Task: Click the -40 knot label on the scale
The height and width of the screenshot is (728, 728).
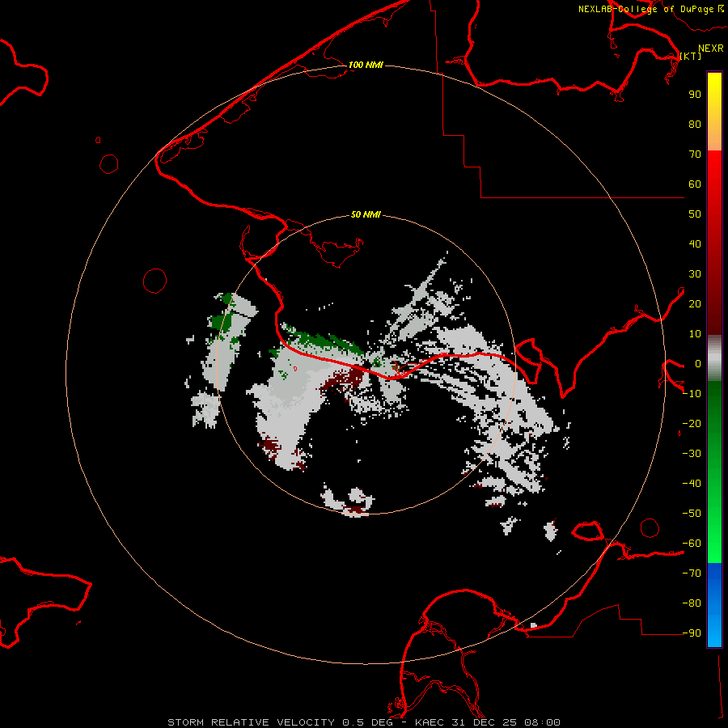Action: point(692,484)
